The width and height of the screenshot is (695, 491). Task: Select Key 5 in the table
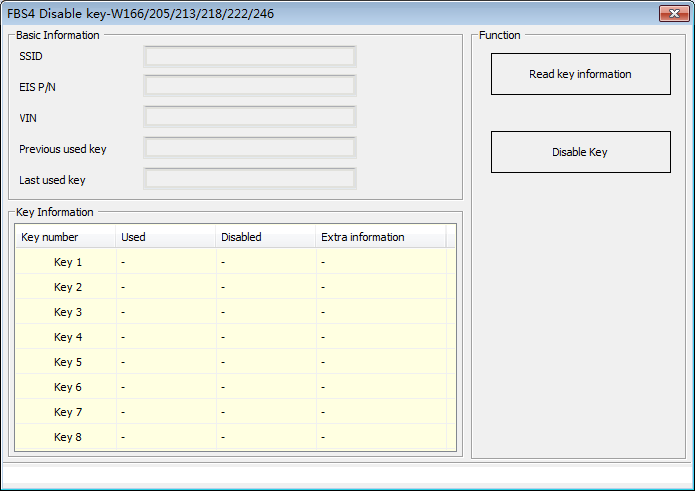click(x=68, y=362)
